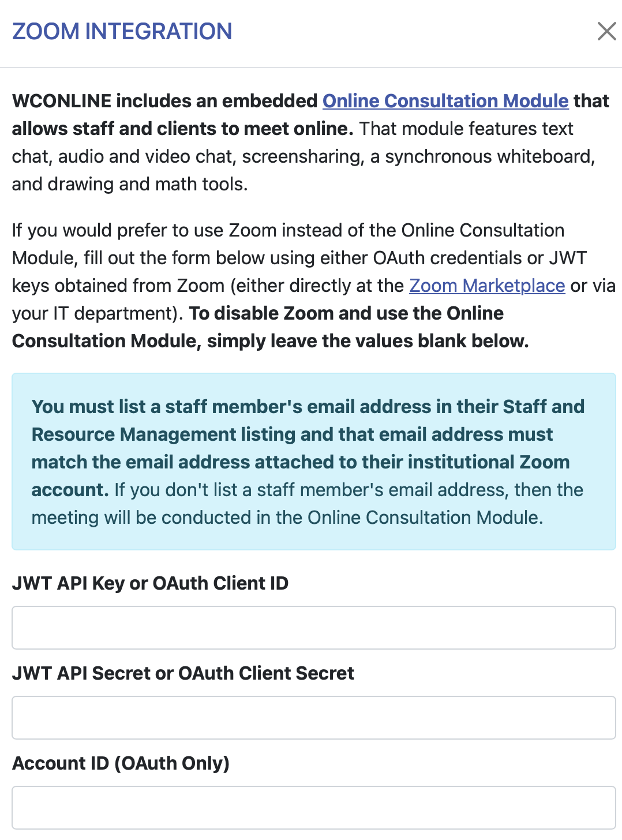
Task: Click the JWT API Secret or OAuth Client Secret field
Action: pyautogui.click(x=314, y=718)
